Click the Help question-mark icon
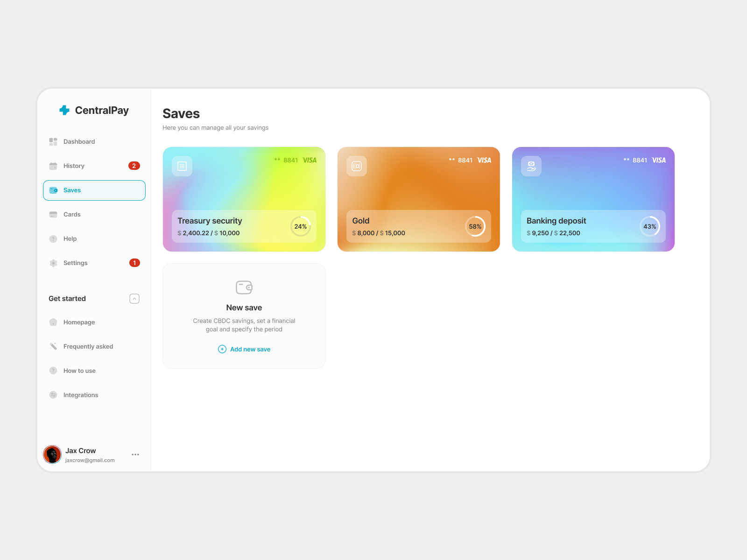This screenshot has height=560, width=747. (53, 238)
